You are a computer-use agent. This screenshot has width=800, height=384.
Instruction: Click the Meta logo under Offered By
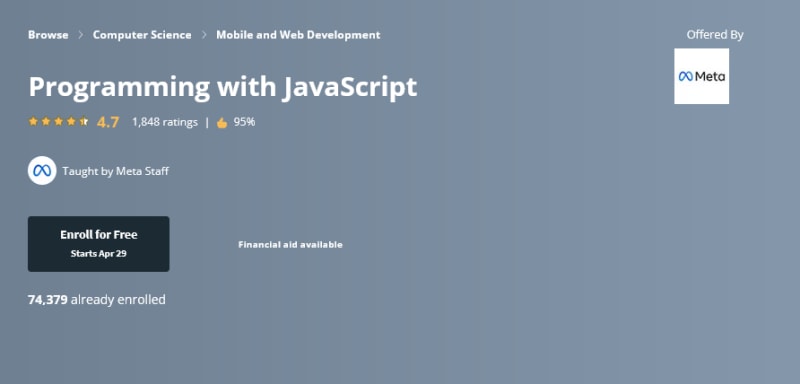click(702, 76)
